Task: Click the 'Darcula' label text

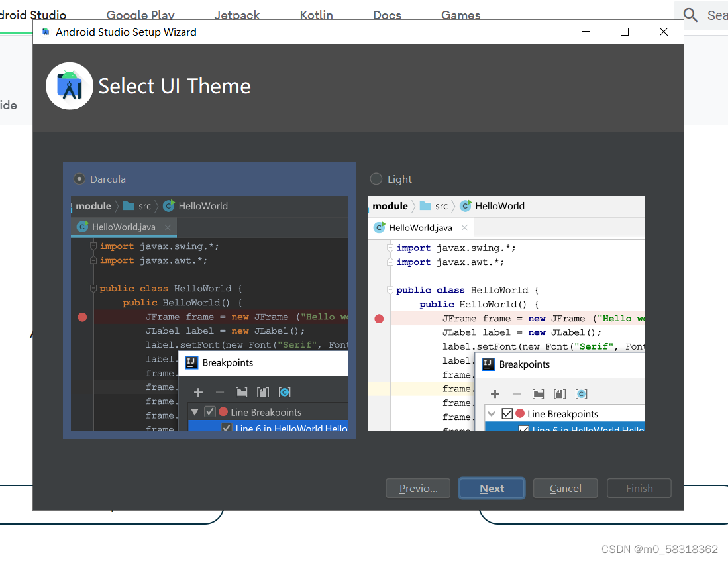Action: [x=108, y=179]
